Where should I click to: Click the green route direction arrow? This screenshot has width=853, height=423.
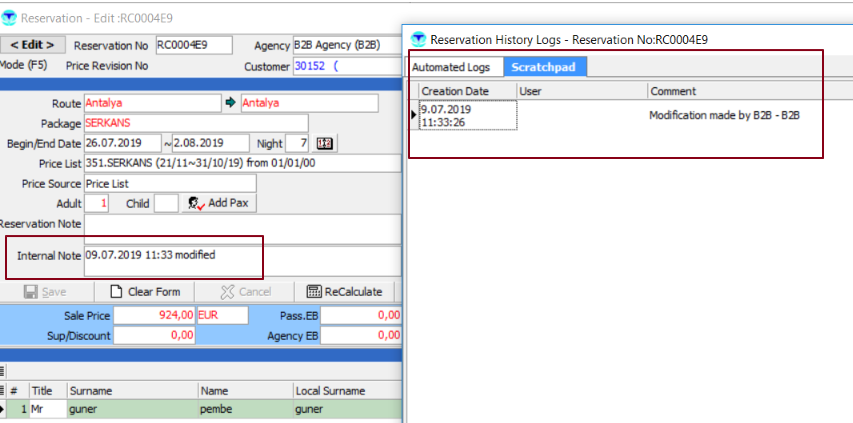coord(229,103)
